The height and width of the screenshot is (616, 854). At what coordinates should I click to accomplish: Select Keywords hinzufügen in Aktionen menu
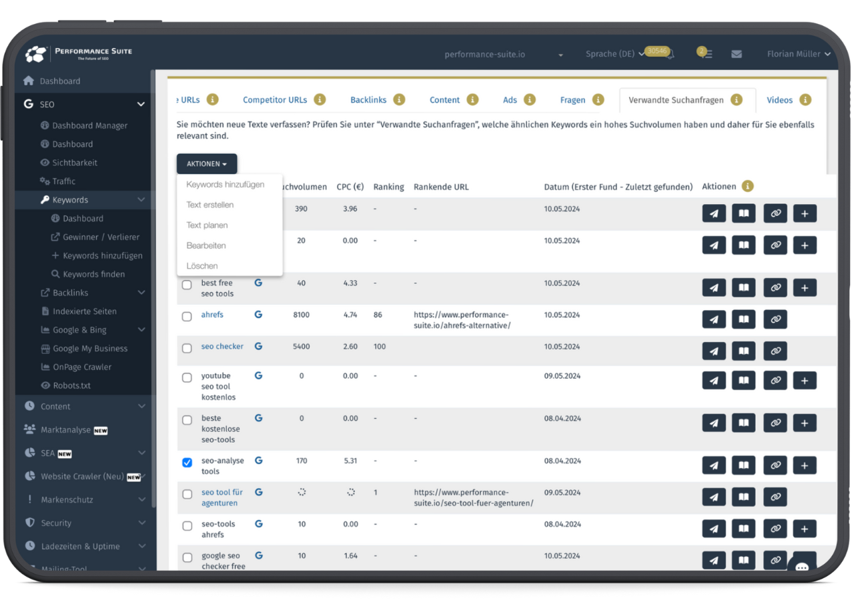[226, 185]
